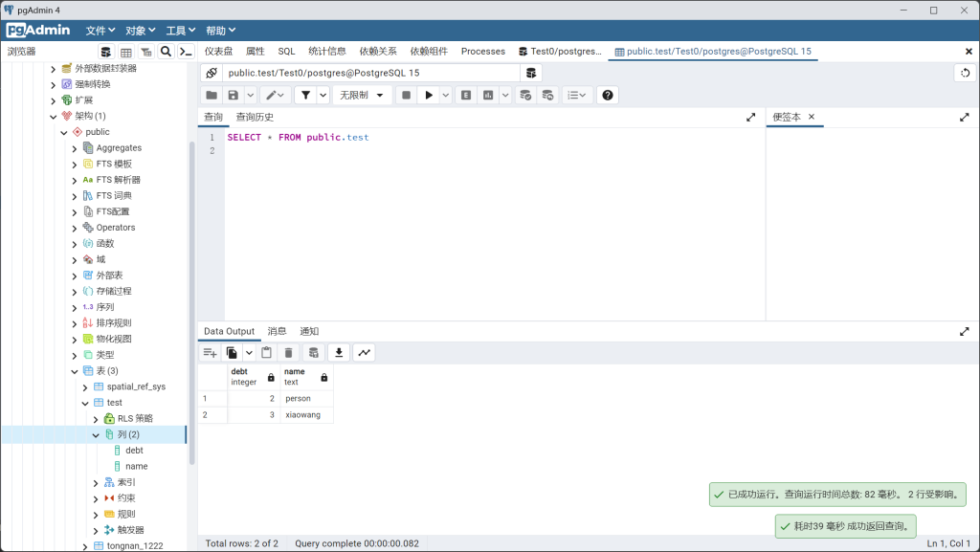Click the view data table icon in browser toolbar
Viewport: 980px width, 552px height.
tap(126, 52)
